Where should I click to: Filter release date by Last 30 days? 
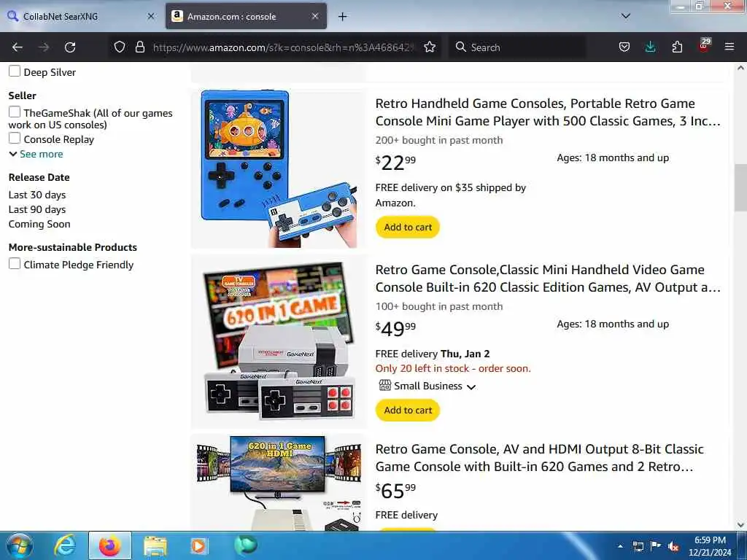pos(37,195)
